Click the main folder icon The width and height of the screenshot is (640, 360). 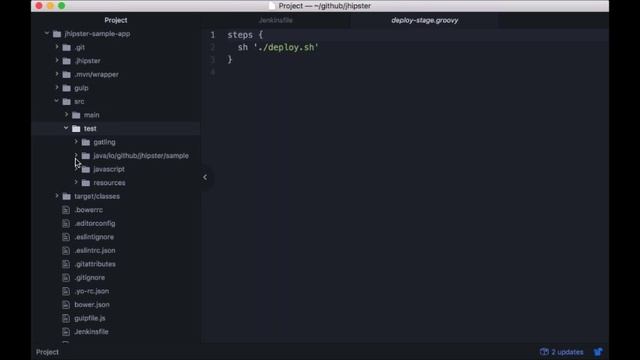[x=76, y=115]
